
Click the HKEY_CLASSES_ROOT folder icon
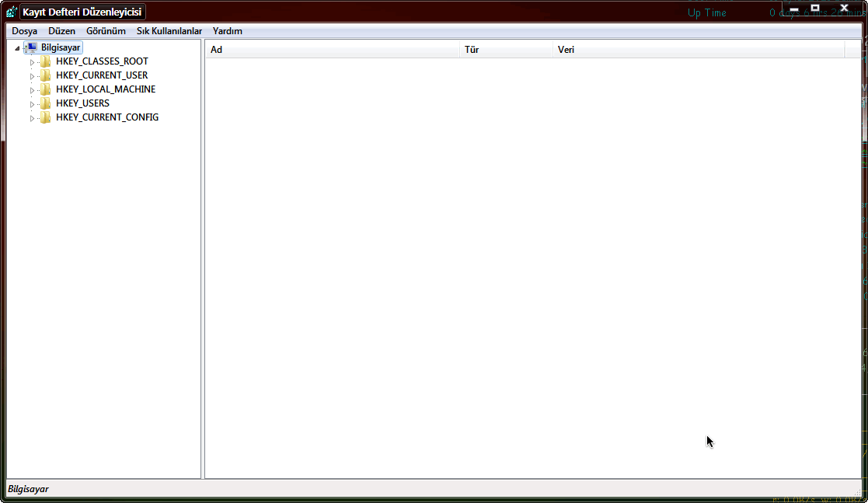(x=45, y=61)
